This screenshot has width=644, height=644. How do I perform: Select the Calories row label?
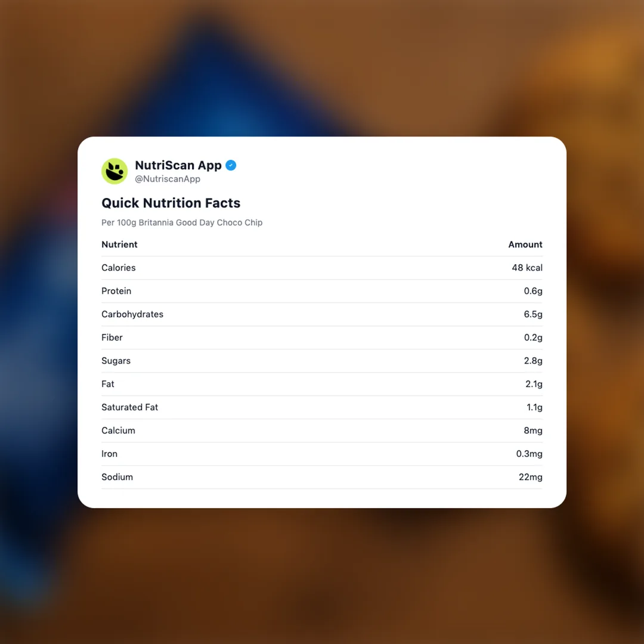click(119, 268)
